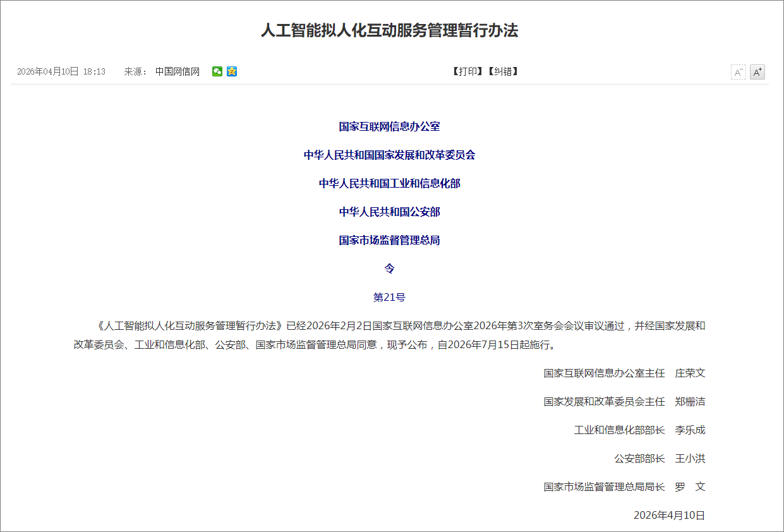Viewport: 784px width, 532px height.
Task: Increase font size with A+ button
Action: click(757, 72)
